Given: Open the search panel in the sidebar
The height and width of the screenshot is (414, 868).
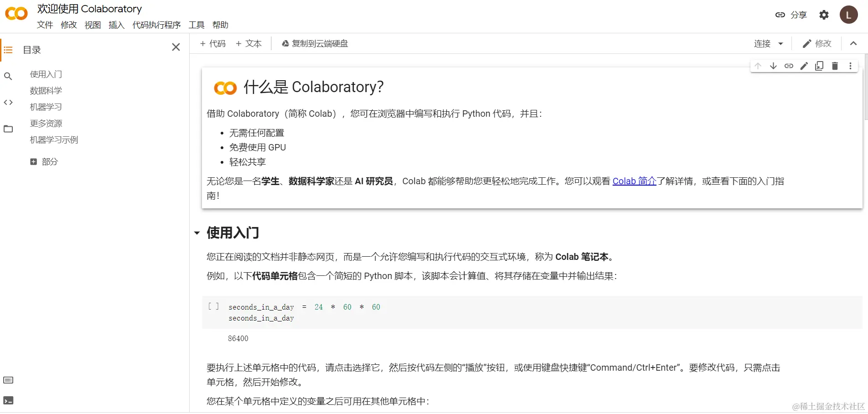Looking at the screenshot, I should click(x=8, y=76).
